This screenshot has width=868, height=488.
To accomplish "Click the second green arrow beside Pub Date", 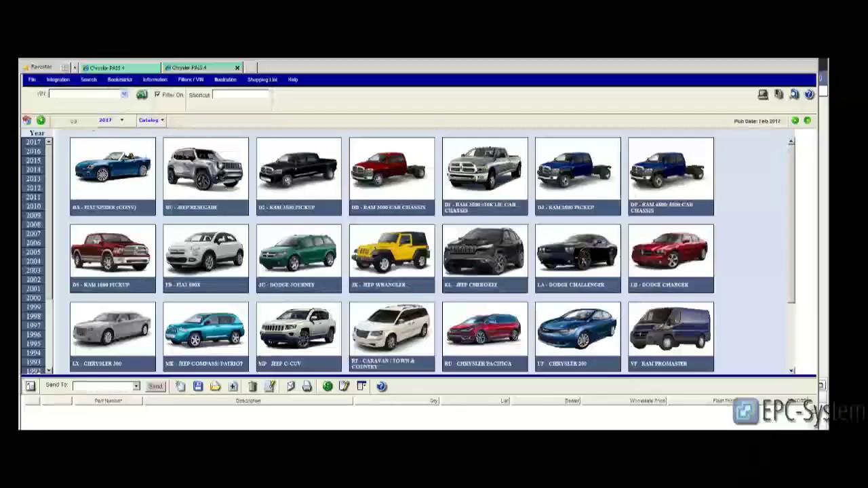I will coord(807,121).
